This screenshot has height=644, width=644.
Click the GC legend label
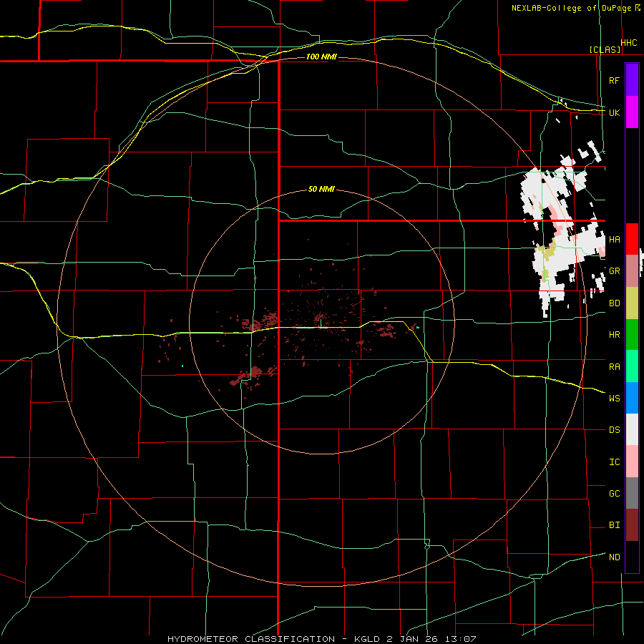pyautogui.click(x=614, y=494)
